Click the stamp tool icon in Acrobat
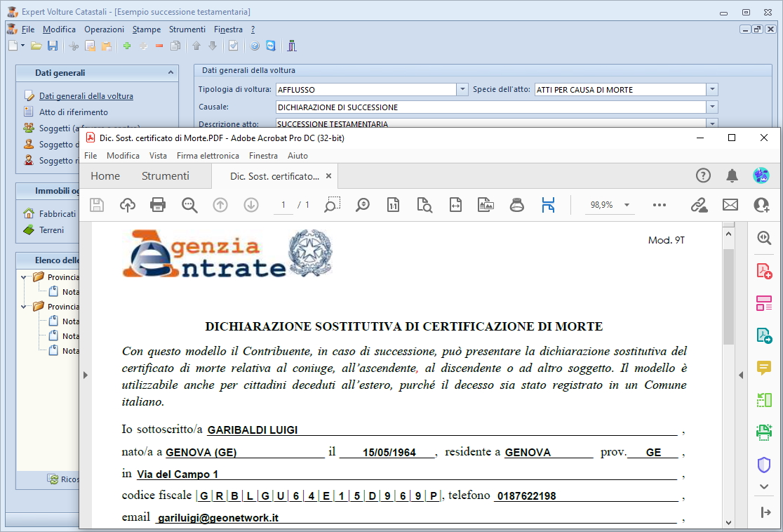The image size is (783, 532). coord(517,205)
